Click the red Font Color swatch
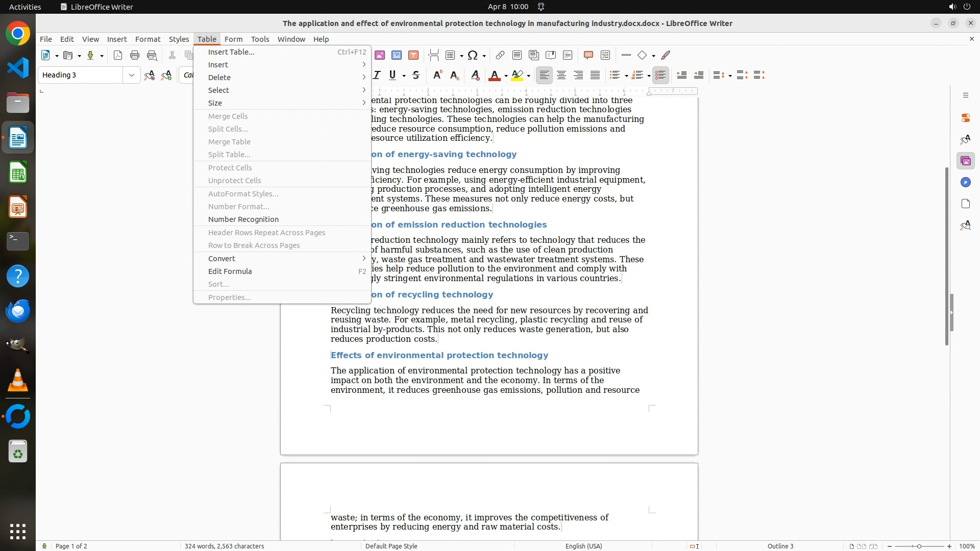The width and height of the screenshot is (980, 551). click(494, 76)
